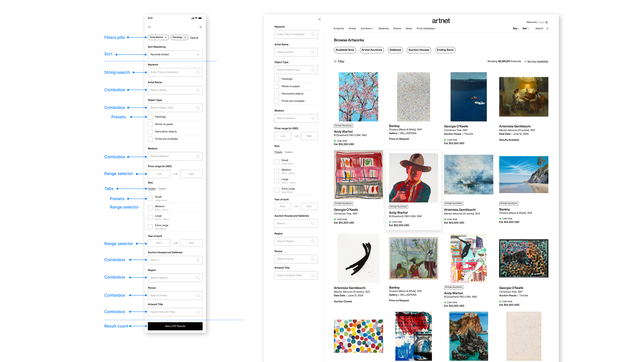The height and width of the screenshot is (362, 644).
Task: Click search icon in mobile Auction Houses field
Action: [x=198, y=260]
